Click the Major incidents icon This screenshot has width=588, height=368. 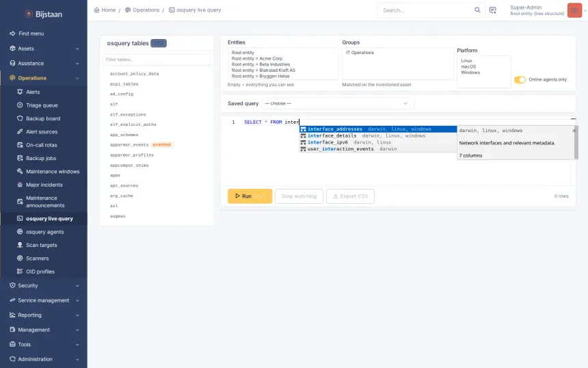[20, 185]
